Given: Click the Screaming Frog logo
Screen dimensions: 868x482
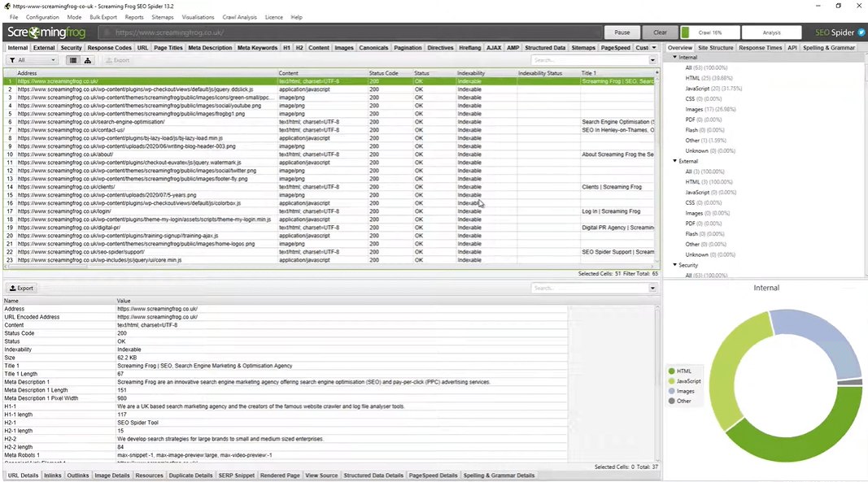Looking at the screenshot, I should tap(46, 32).
